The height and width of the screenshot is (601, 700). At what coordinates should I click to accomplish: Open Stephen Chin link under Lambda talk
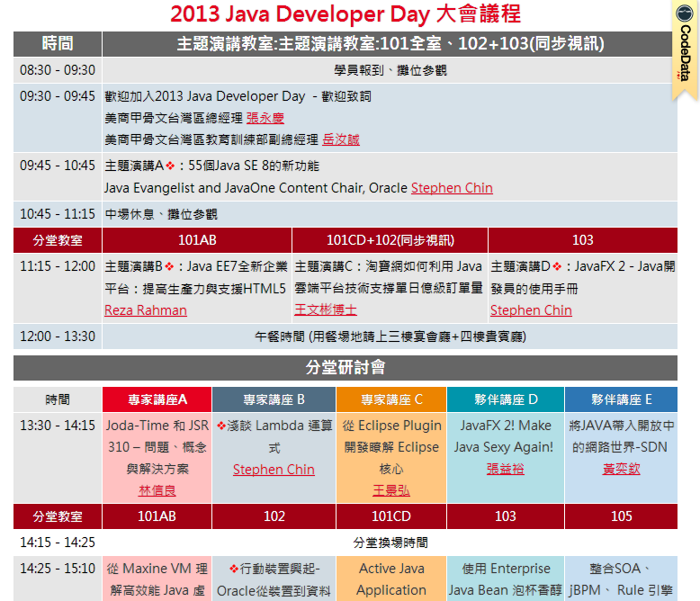point(274,470)
